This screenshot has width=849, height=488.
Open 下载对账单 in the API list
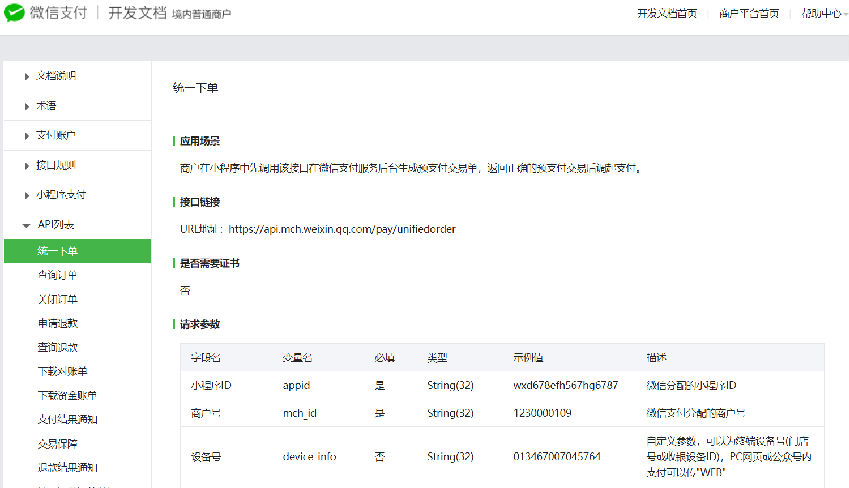[x=61, y=371]
